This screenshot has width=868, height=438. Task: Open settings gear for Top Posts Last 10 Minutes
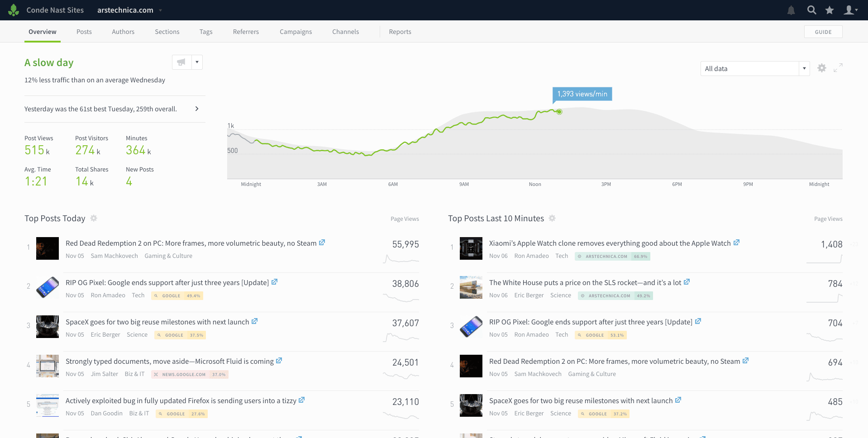(552, 219)
